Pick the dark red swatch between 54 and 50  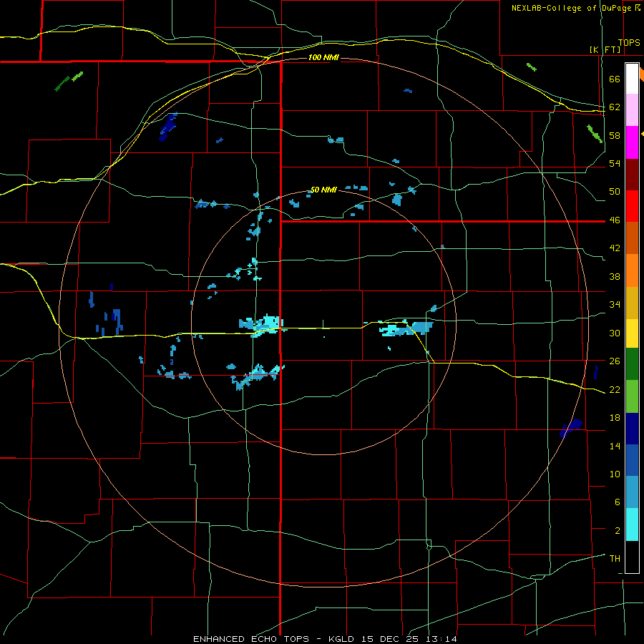pos(632,175)
